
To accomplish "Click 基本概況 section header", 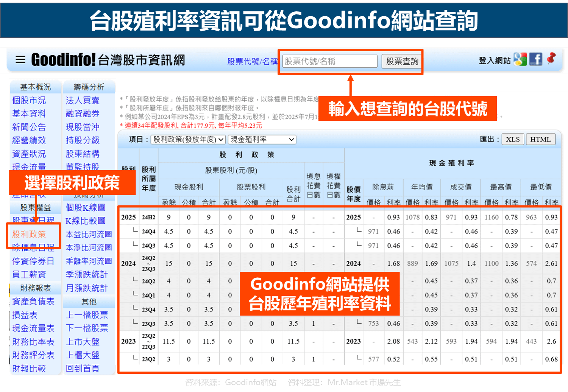I will click(x=35, y=87).
